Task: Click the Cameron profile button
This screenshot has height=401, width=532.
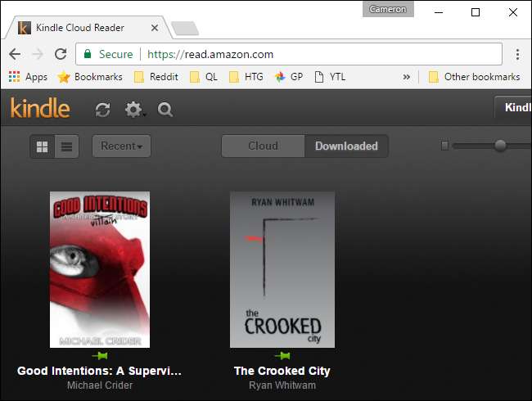Action: coord(388,9)
